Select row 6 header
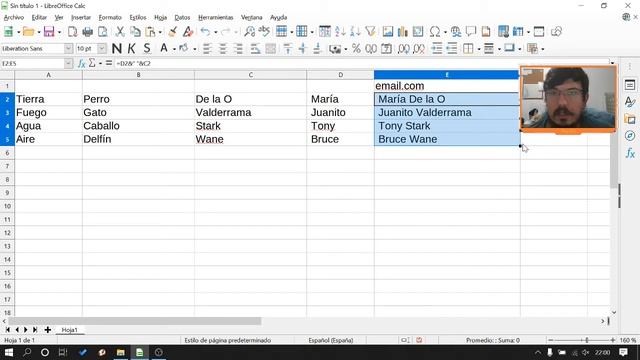The height and width of the screenshot is (360, 640). [x=7, y=152]
